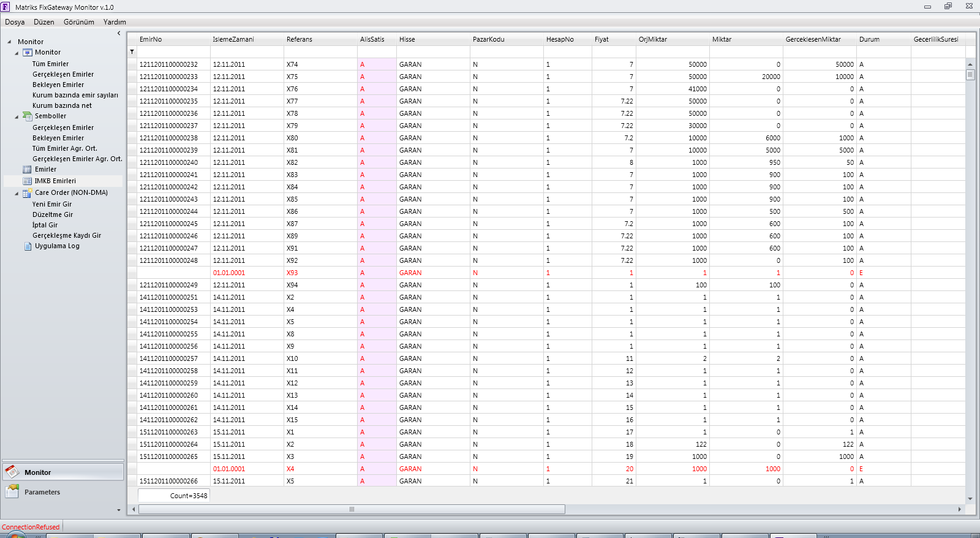
Task: Click OrjMiktar 41000 cell in X76 row
Action: (673, 89)
